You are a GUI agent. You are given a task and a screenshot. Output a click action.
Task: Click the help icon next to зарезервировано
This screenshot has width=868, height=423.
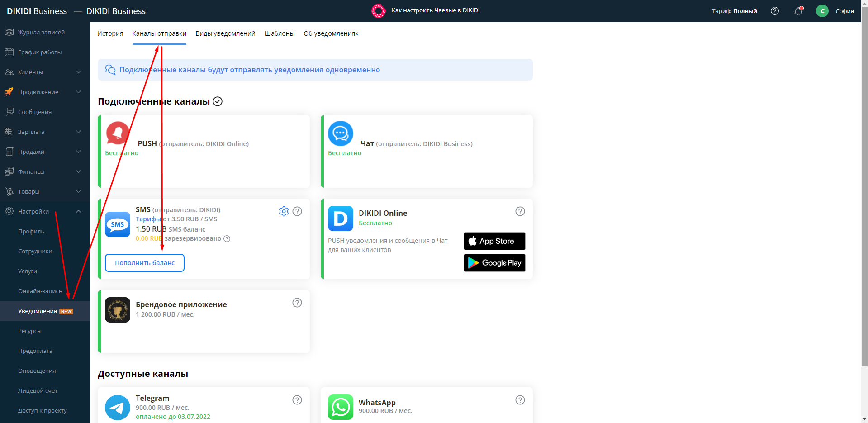(x=227, y=238)
